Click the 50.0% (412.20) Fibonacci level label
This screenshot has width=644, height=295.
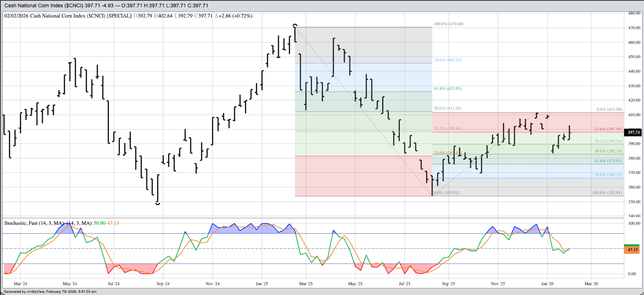447,109
